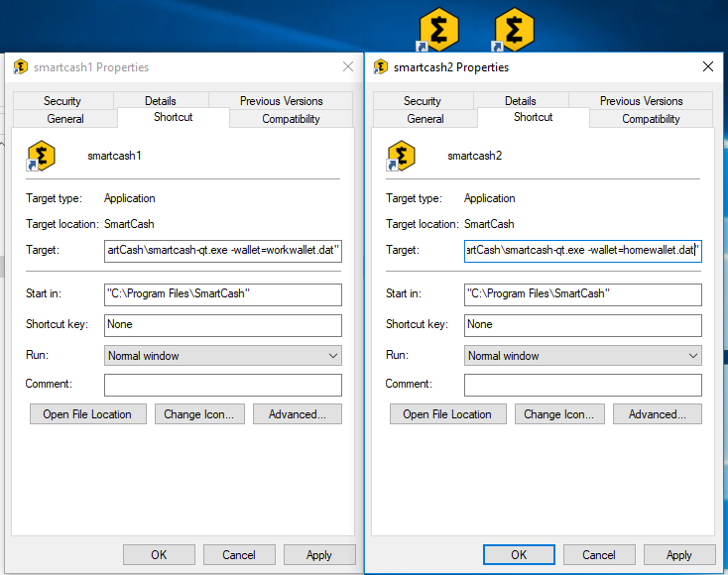Viewport: 728px width, 575px height.
Task: Cancel the smartcash2 Properties dialog
Action: 599,554
